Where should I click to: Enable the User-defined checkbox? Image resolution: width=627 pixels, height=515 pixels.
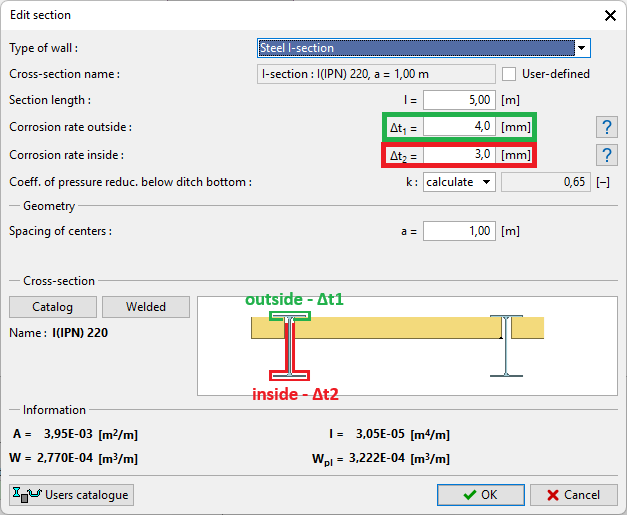(510, 74)
